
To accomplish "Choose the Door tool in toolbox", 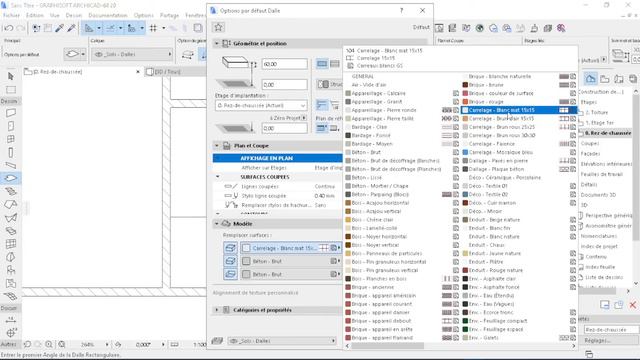I will point(11,126).
